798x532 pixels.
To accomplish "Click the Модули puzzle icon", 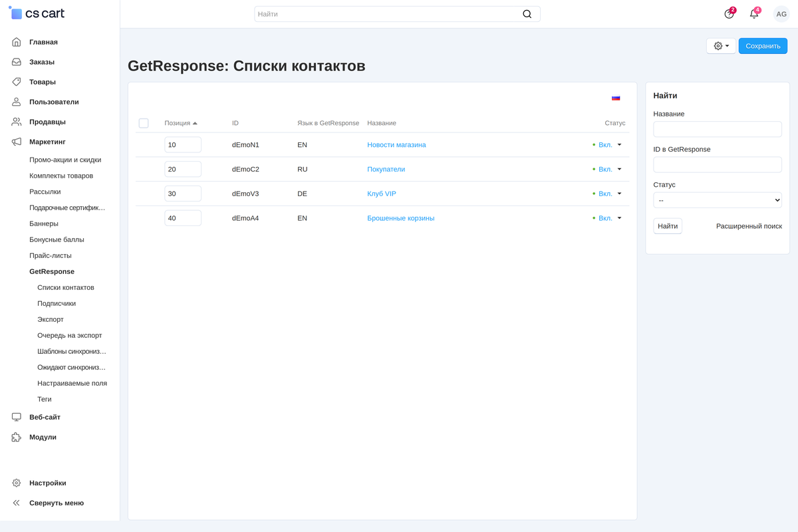I will 17,437.
